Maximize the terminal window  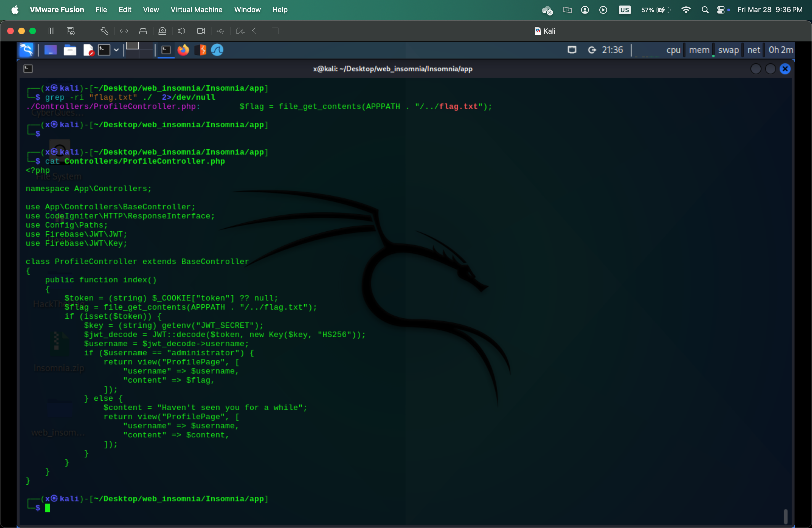tap(770, 69)
